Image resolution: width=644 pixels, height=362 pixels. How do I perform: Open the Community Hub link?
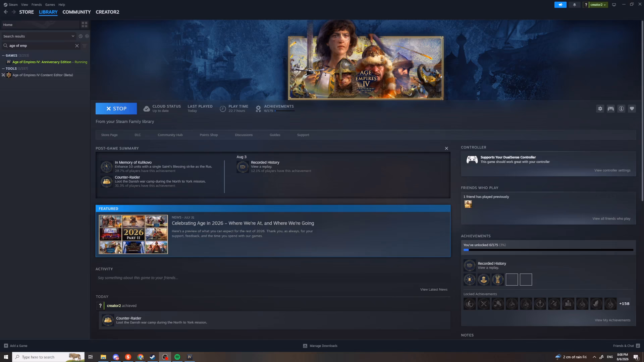(x=170, y=135)
